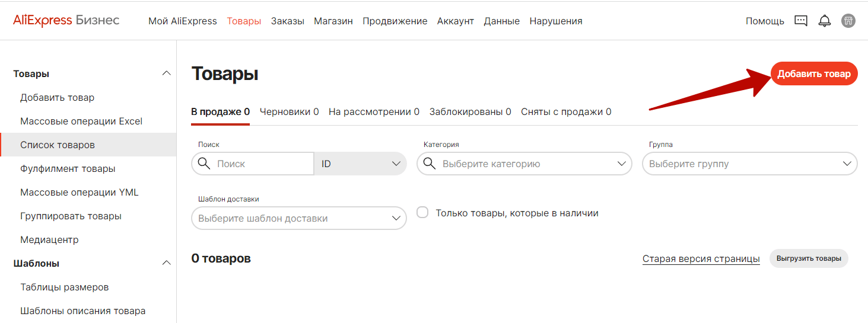This screenshot has width=868, height=323.
Task: Click the "Выгрузить товары" button
Action: point(809,258)
